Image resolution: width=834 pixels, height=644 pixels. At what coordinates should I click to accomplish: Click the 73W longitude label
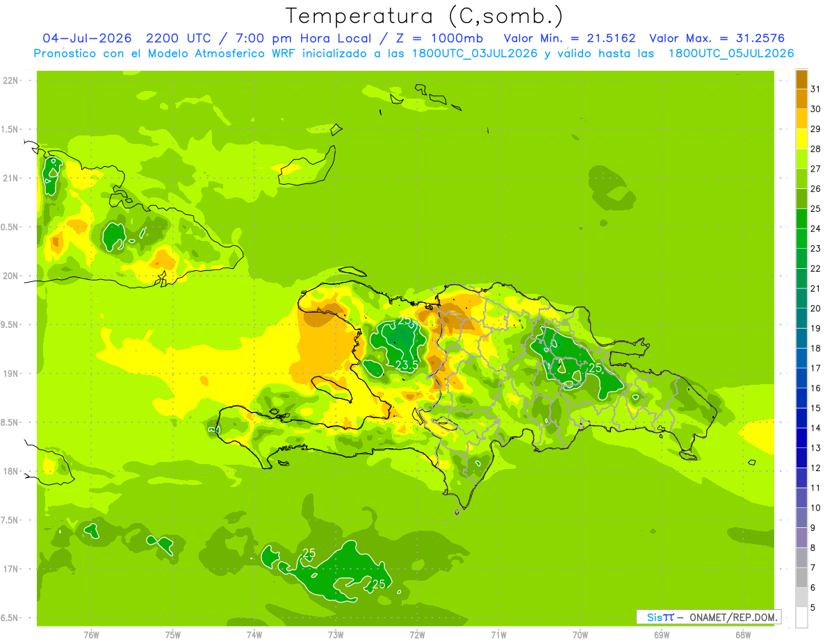pyautogui.click(x=336, y=634)
